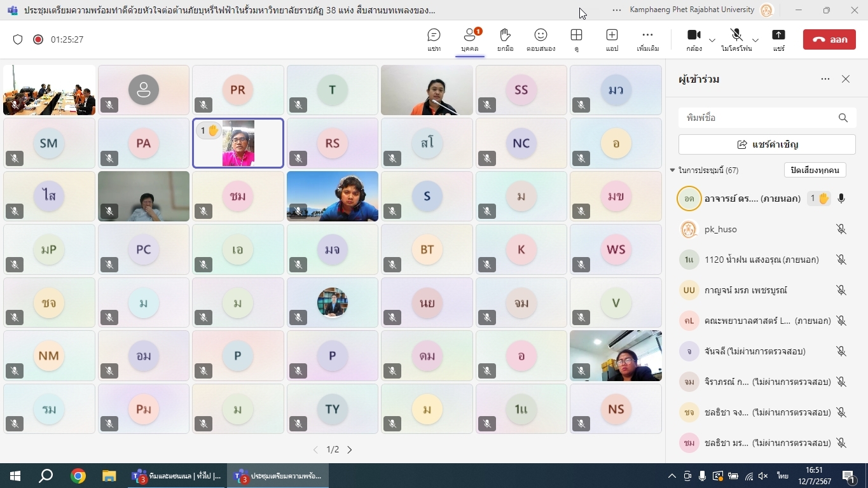The height and width of the screenshot is (488, 868).
Task: Click the shield privacy icon
Action: tap(18, 39)
